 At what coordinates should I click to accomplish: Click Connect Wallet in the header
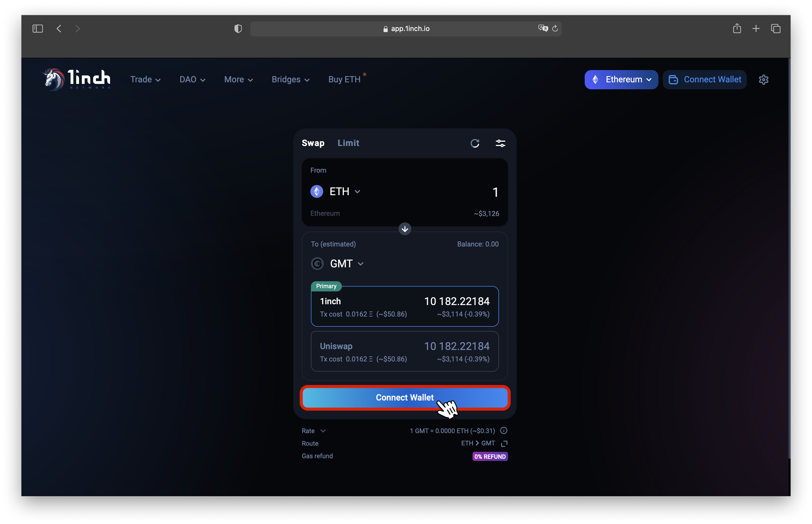pos(704,80)
